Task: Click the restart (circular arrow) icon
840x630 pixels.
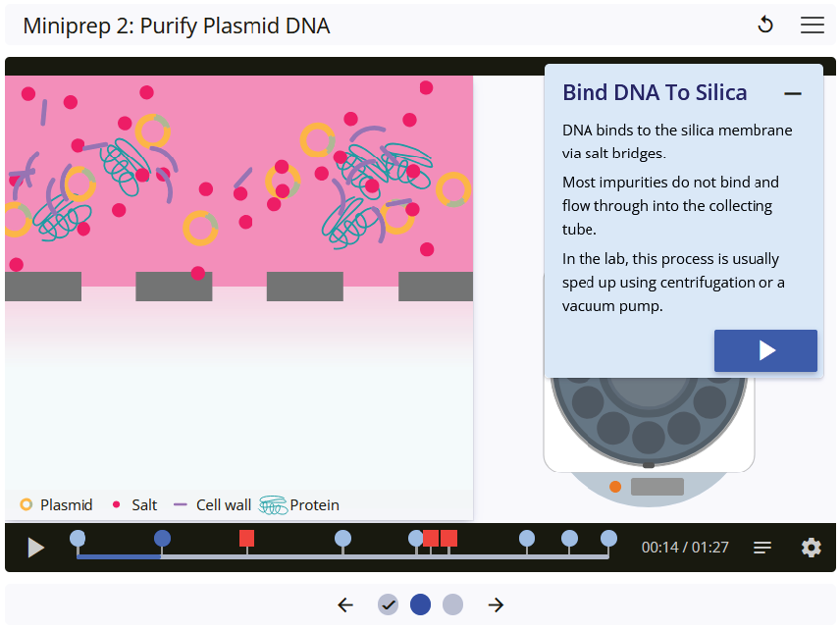Action: (765, 25)
